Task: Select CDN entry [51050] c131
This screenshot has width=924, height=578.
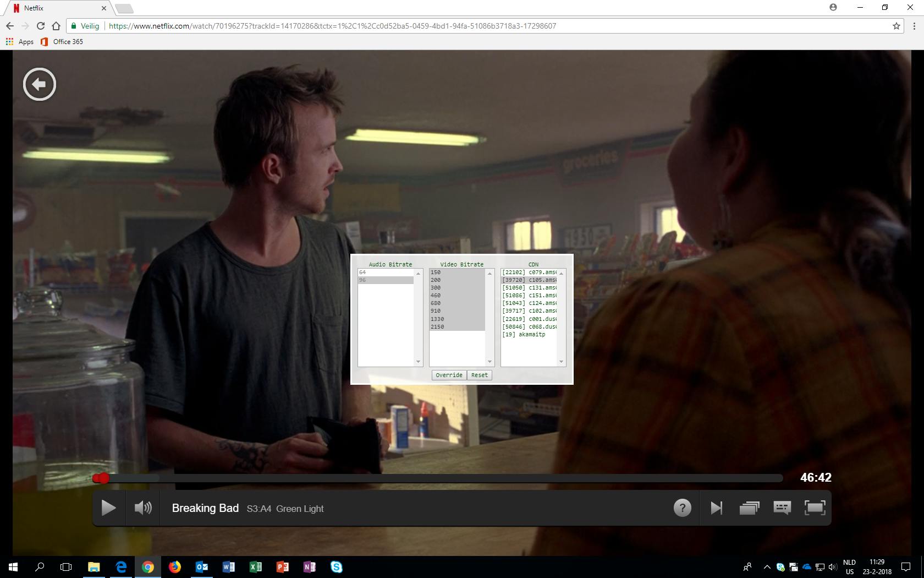Action: (x=529, y=288)
